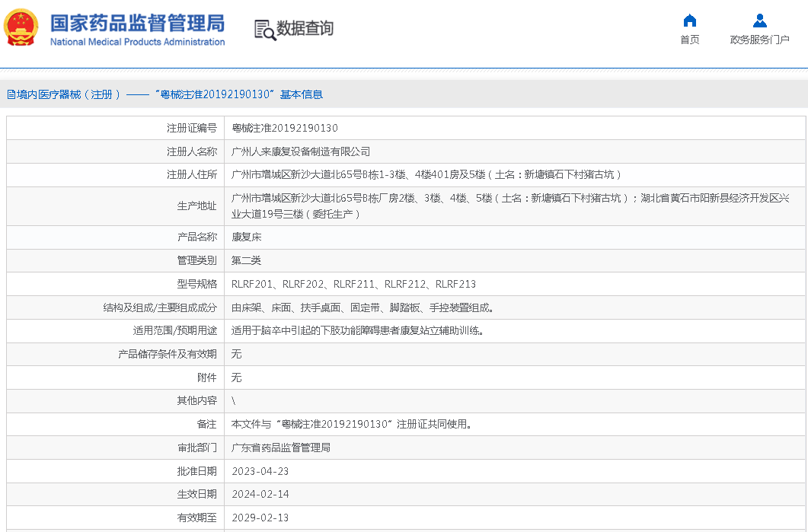Click the 生产地址 value text
The height and width of the screenshot is (532, 808).
coord(510,206)
